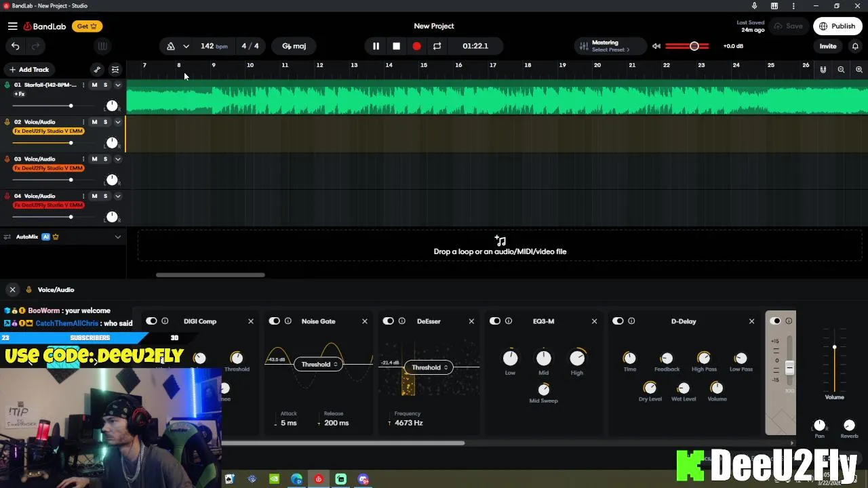Expand track 04 options chevron
The height and width of the screenshot is (488, 868).
[118, 196]
